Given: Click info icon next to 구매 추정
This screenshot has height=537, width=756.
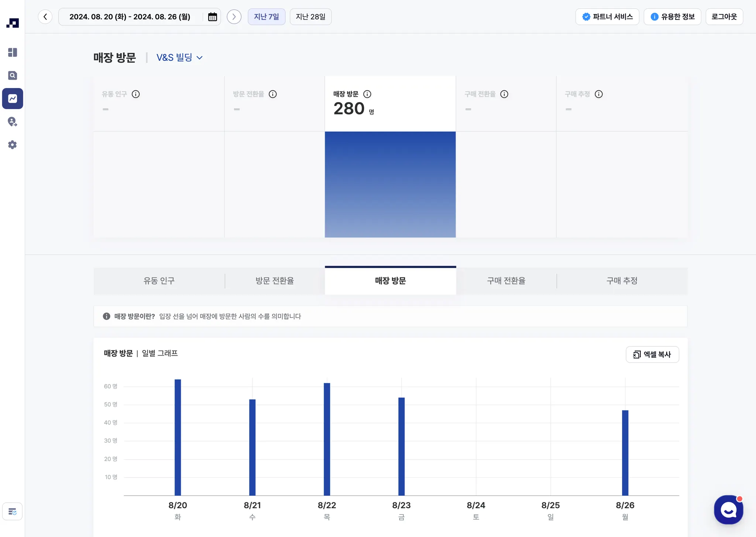Looking at the screenshot, I should point(599,94).
